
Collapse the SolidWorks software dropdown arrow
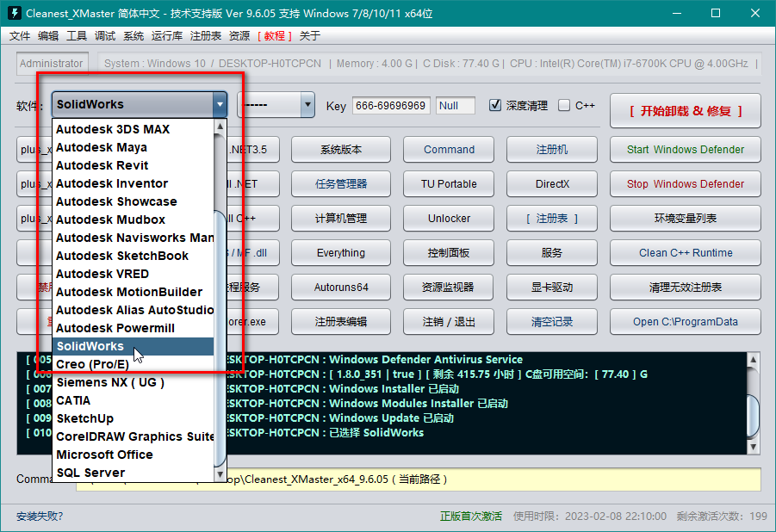point(220,104)
